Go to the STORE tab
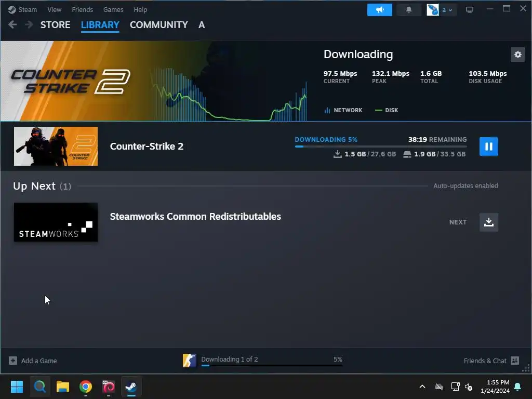The width and height of the screenshot is (532, 399). [x=55, y=25]
